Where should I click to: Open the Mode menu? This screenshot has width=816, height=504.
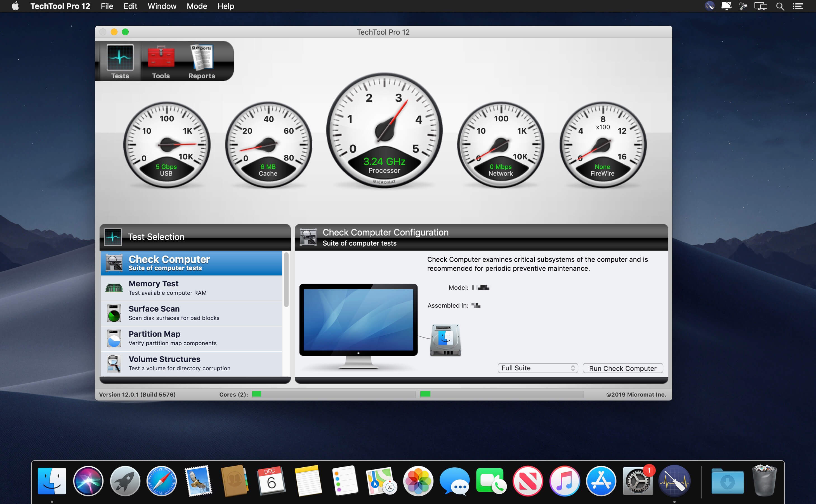(x=197, y=6)
